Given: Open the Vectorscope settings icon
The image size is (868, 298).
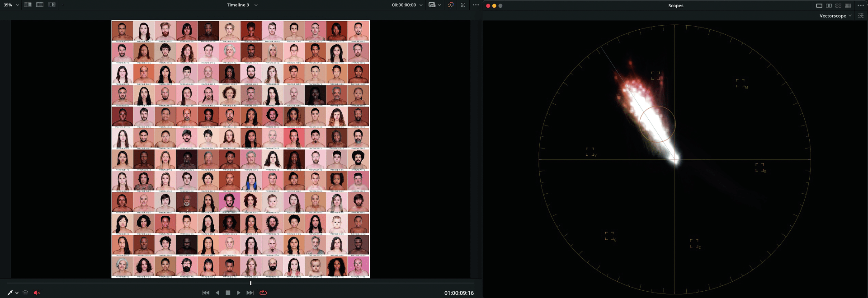Looking at the screenshot, I should click(x=861, y=16).
